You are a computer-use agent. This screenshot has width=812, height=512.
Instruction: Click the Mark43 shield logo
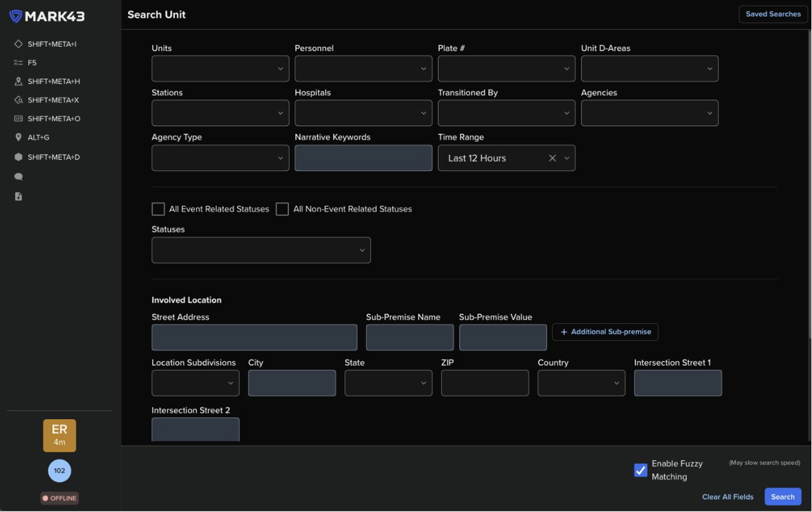[16, 16]
